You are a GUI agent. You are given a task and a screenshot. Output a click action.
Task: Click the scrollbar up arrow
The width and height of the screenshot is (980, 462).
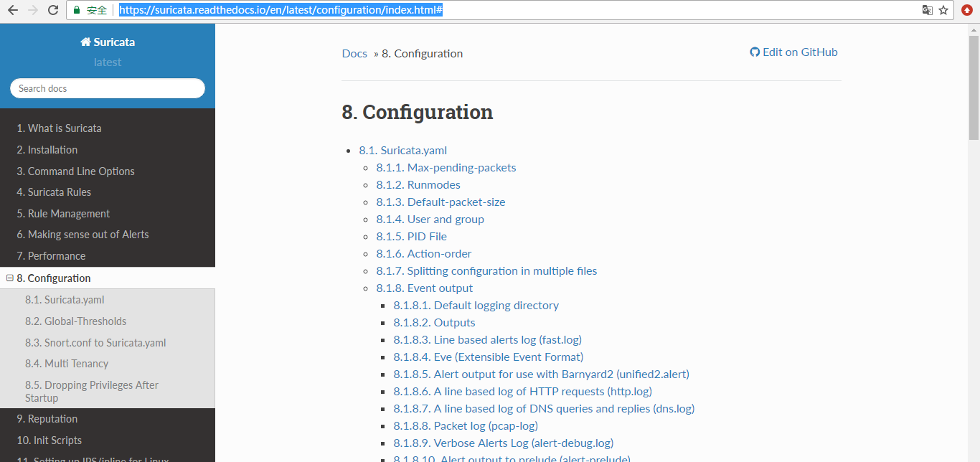point(974,29)
